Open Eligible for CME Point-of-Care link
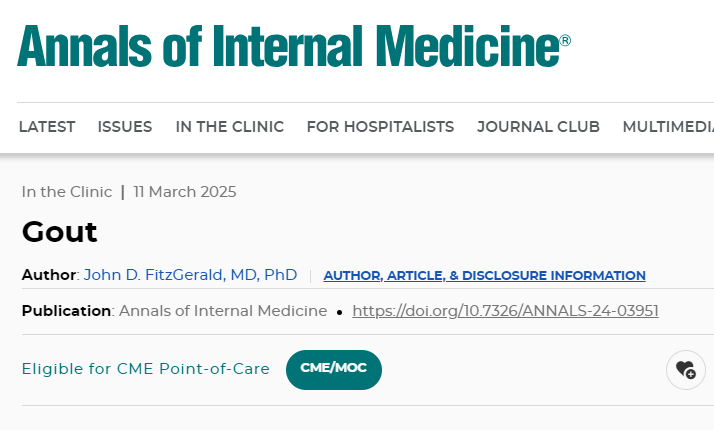 (x=146, y=369)
